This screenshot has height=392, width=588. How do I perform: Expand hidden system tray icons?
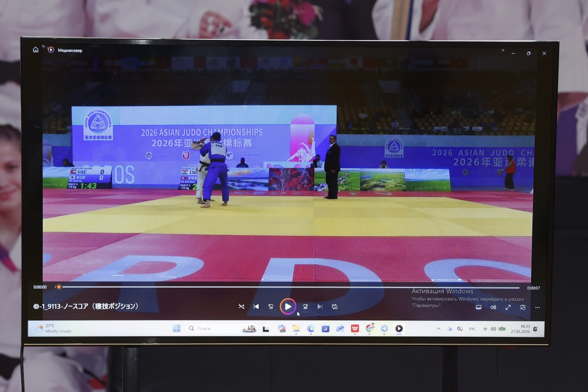pos(438,329)
